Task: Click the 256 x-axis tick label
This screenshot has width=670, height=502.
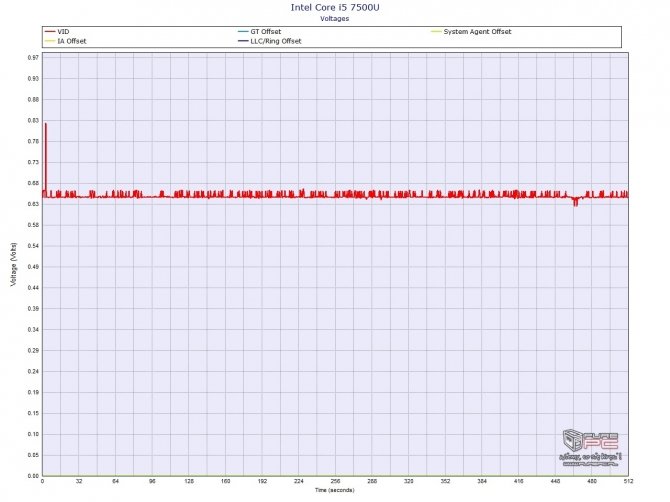Action: tap(335, 481)
